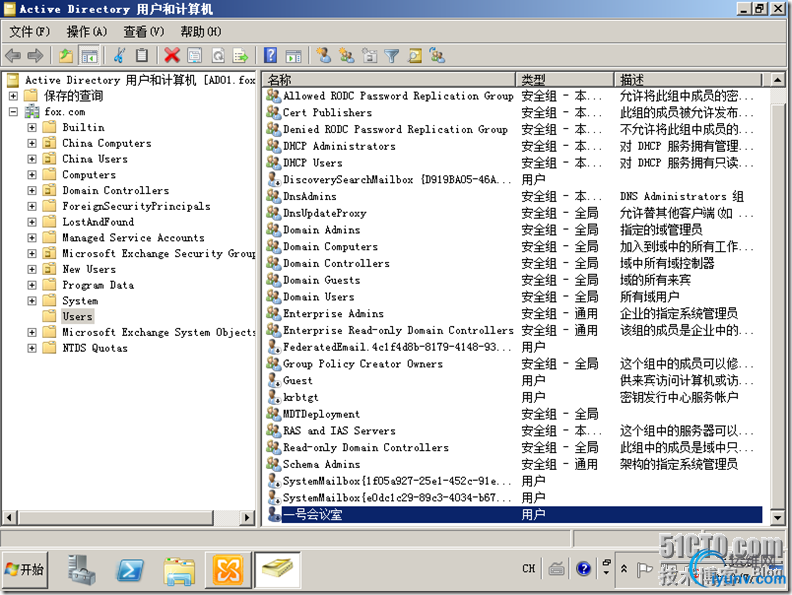The width and height of the screenshot is (792, 595).
Task: Show hidden tray icons chevron
Action: pyautogui.click(x=624, y=569)
